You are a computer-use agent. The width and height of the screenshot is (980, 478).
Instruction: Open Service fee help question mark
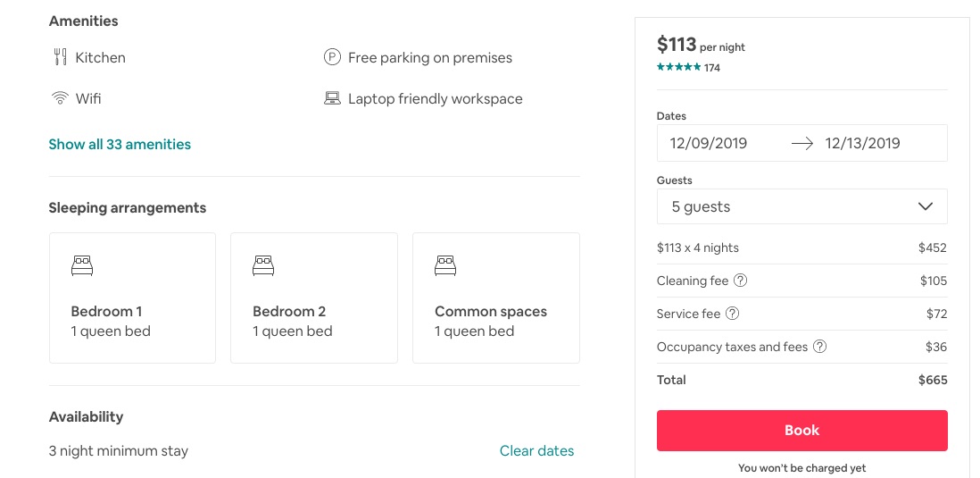click(x=732, y=314)
